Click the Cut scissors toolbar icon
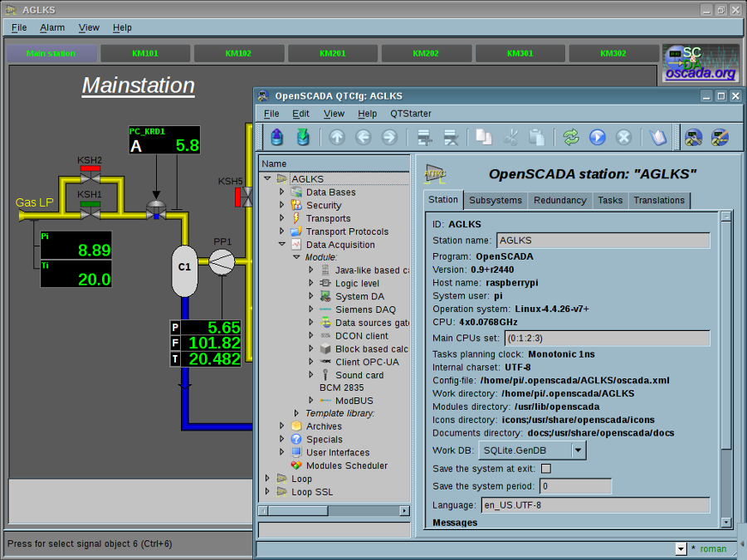747x560 pixels. coord(510,138)
